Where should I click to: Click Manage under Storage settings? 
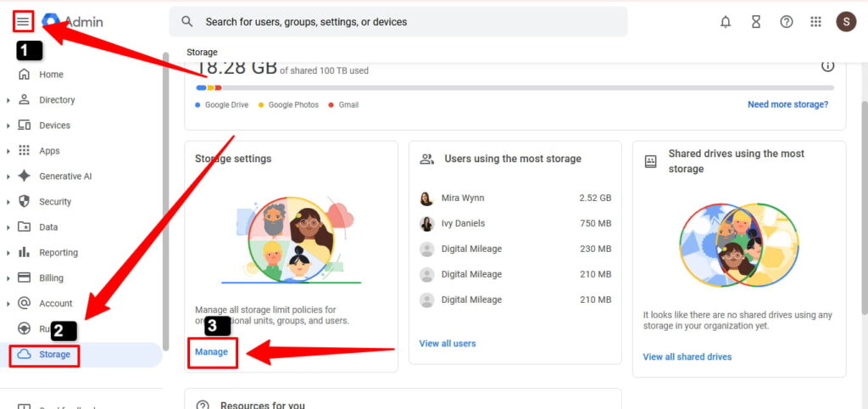tap(211, 351)
